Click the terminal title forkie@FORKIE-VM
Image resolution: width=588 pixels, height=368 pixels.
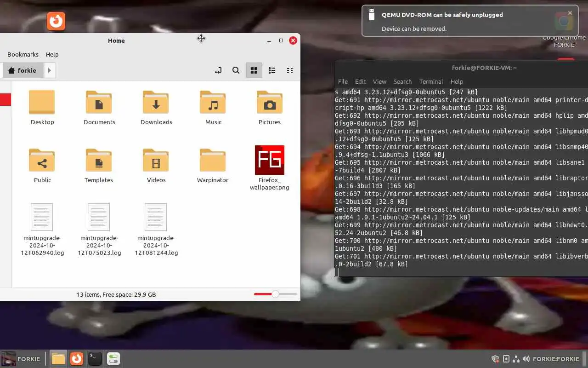[x=484, y=68]
